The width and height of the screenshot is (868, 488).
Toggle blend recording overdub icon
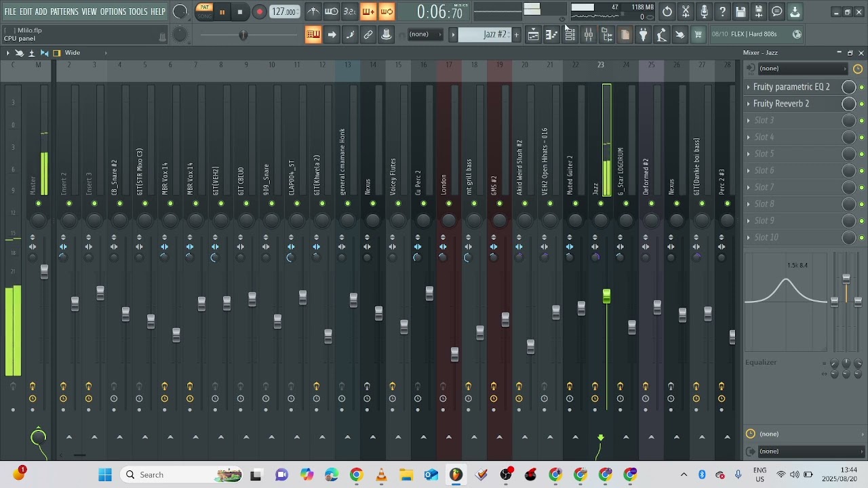(368, 12)
